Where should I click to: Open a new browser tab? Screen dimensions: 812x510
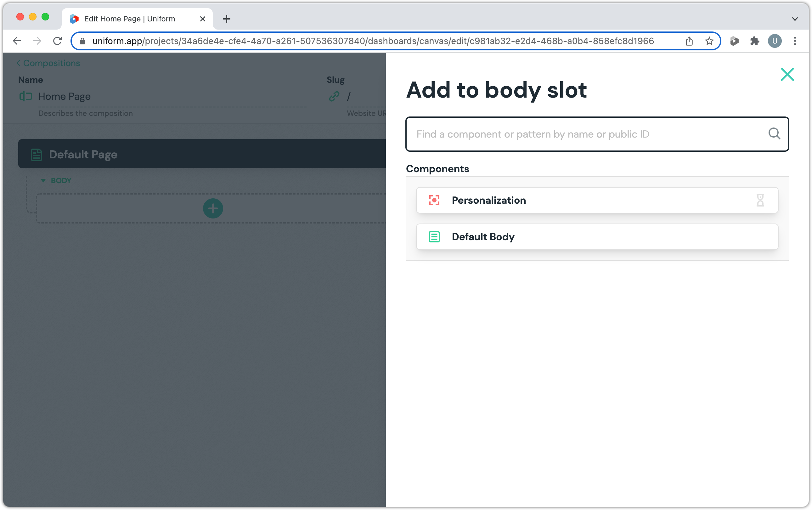pyautogui.click(x=227, y=19)
